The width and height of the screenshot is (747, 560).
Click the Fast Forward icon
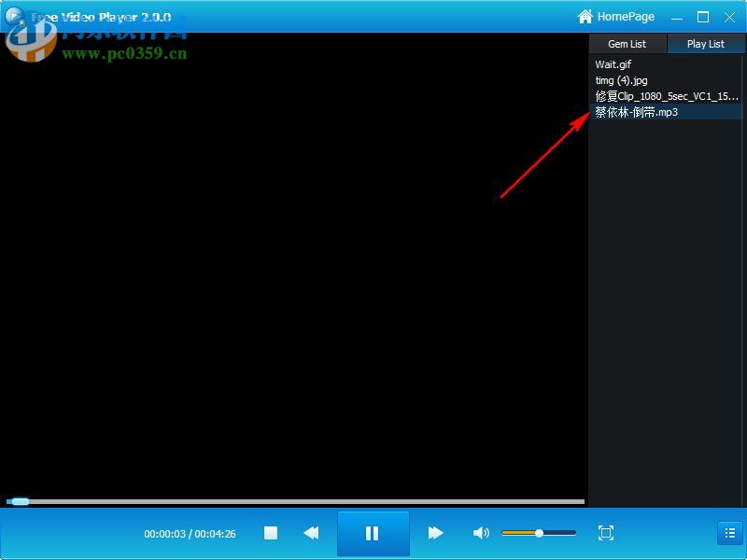click(x=435, y=533)
